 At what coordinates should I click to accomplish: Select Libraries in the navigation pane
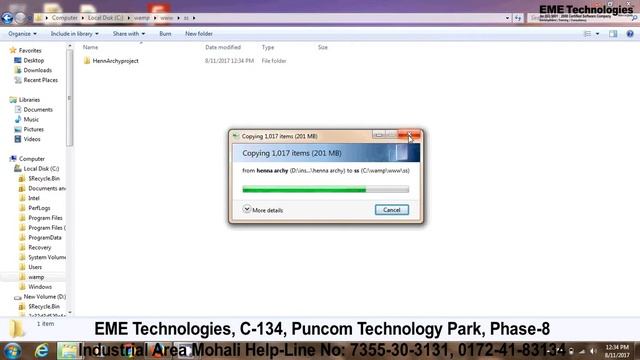coord(29,100)
